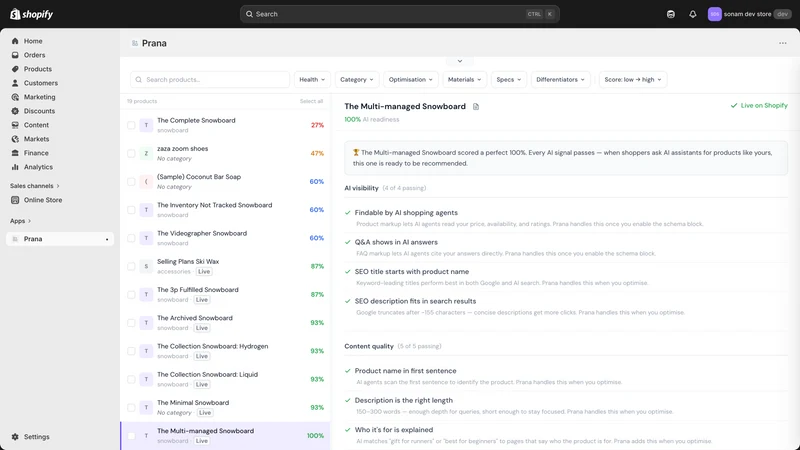This screenshot has height=450, width=800.
Task: Click the Customers icon in sidebar
Action: [x=15, y=83]
